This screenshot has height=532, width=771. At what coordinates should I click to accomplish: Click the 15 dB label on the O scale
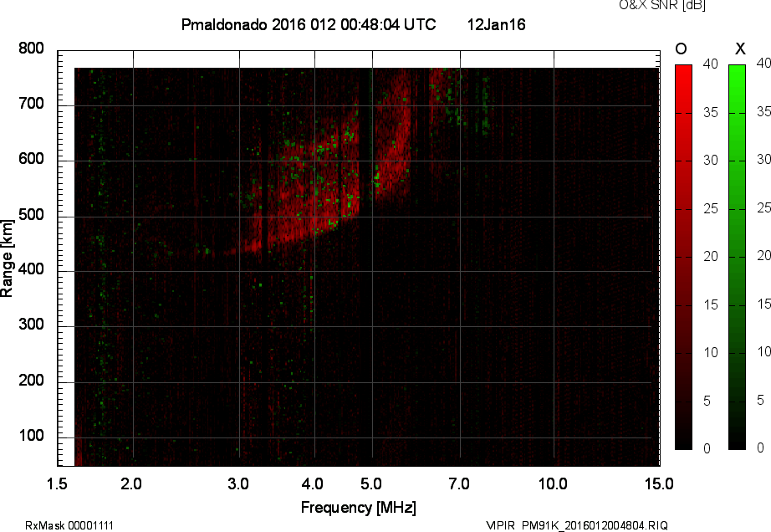[x=711, y=304]
